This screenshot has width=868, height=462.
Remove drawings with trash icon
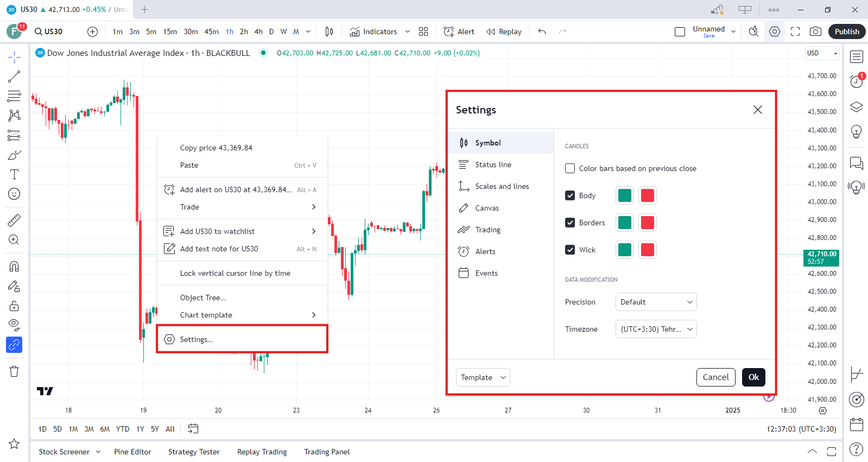click(14, 371)
